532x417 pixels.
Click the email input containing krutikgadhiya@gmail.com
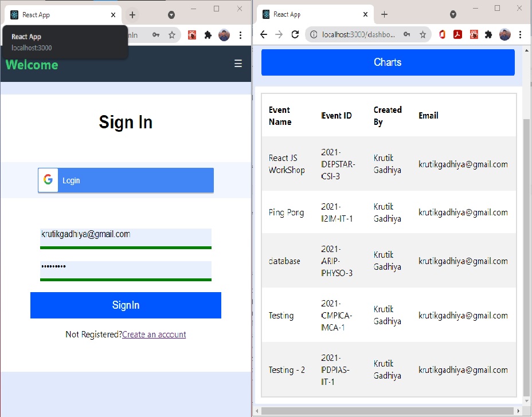[126, 237]
